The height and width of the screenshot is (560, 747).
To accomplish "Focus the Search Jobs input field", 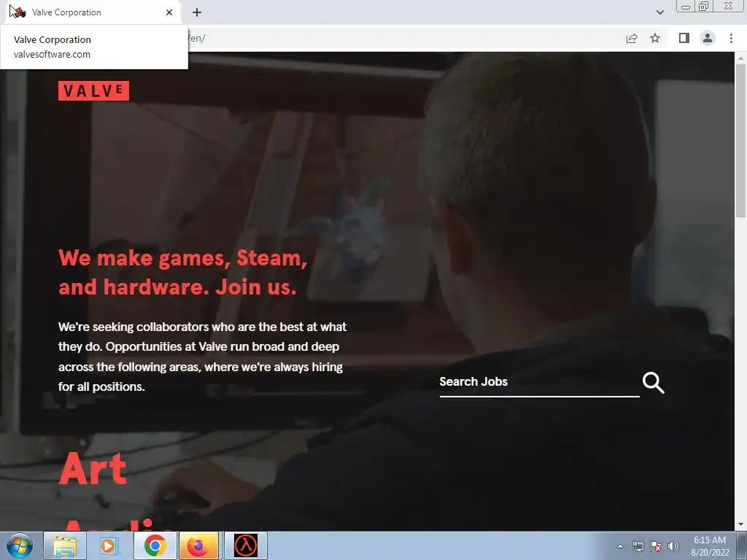I will point(539,382).
